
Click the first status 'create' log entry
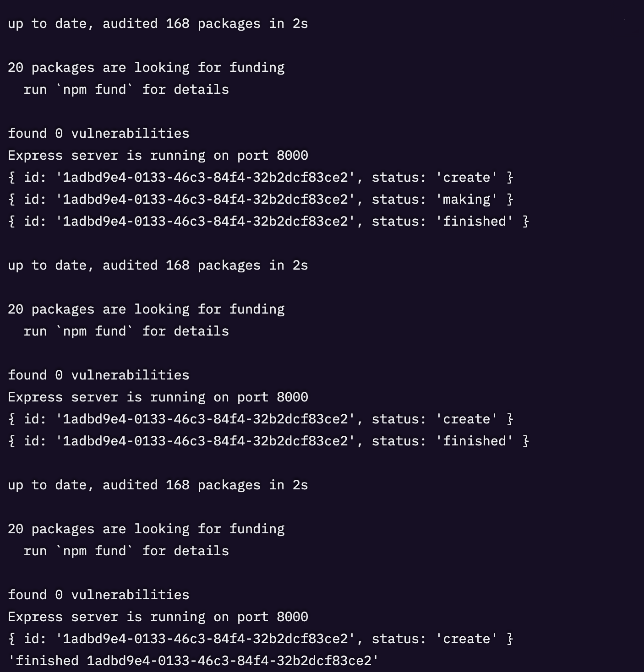(260, 178)
